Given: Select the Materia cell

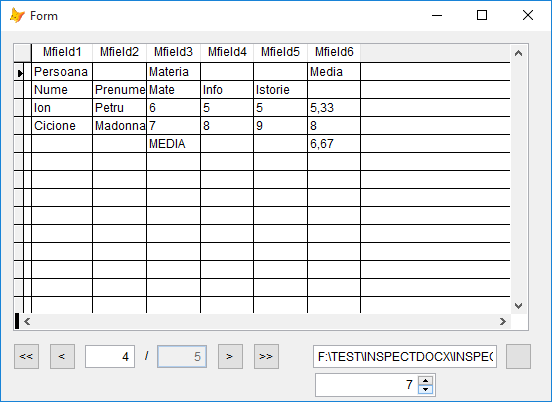Looking at the screenshot, I should tap(173, 72).
